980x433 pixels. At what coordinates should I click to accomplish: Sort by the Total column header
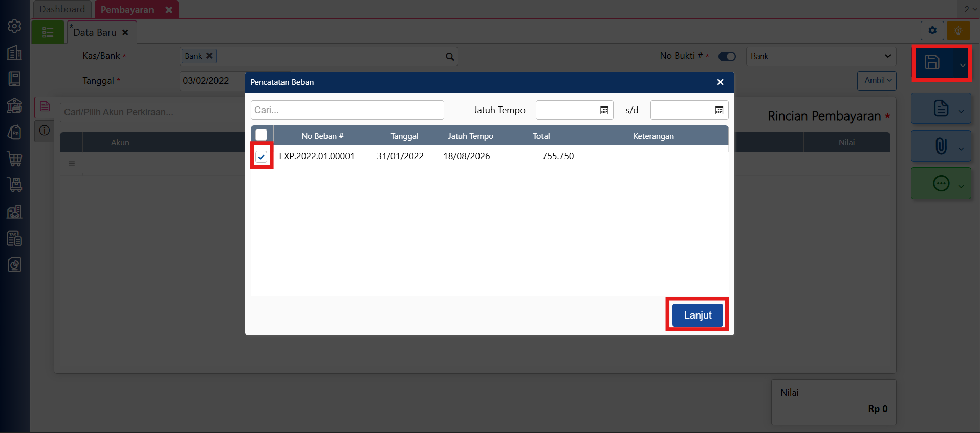coord(541,136)
